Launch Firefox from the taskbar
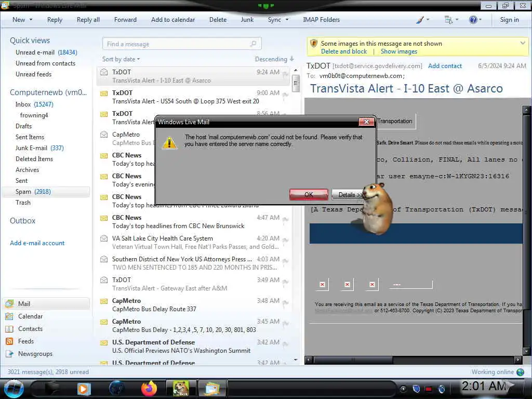This screenshot has width=532, height=399. [x=149, y=389]
